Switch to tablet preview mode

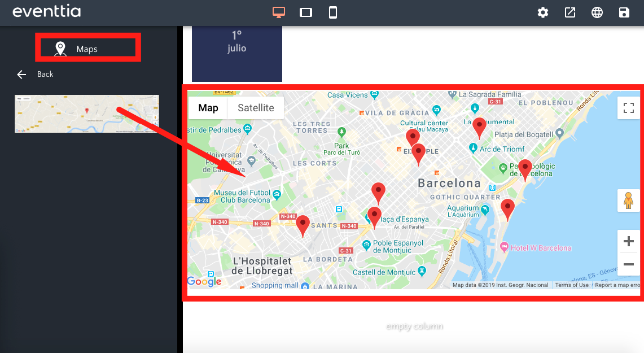coord(306,12)
